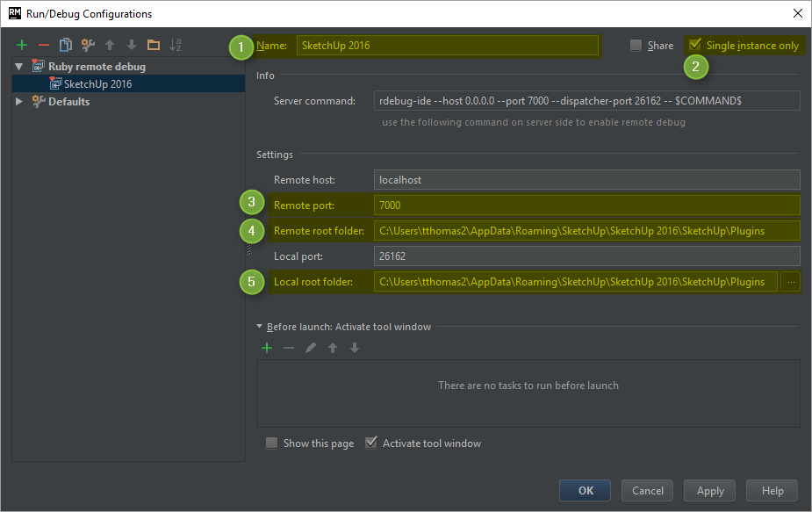Viewport: 812px width, 512px height.
Task: Click into the Name text field
Action: (x=447, y=46)
